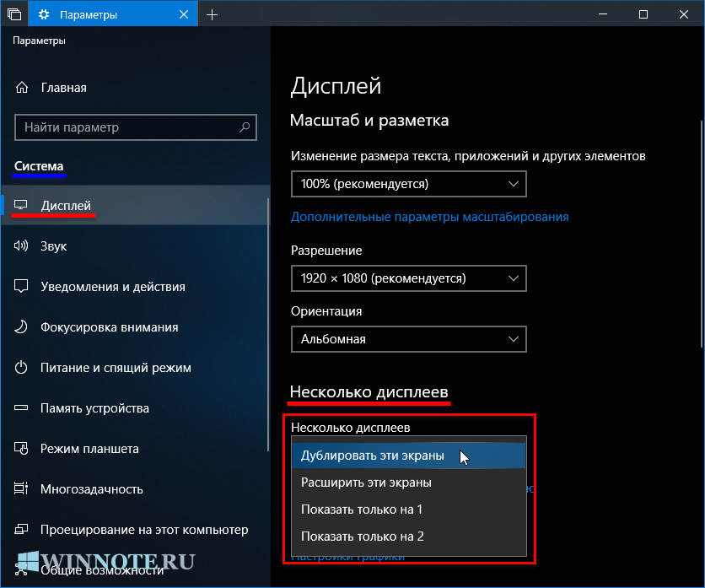Viewport: 705px width, 588px height.
Task: Click the Storage device memory icon
Action: point(23,408)
